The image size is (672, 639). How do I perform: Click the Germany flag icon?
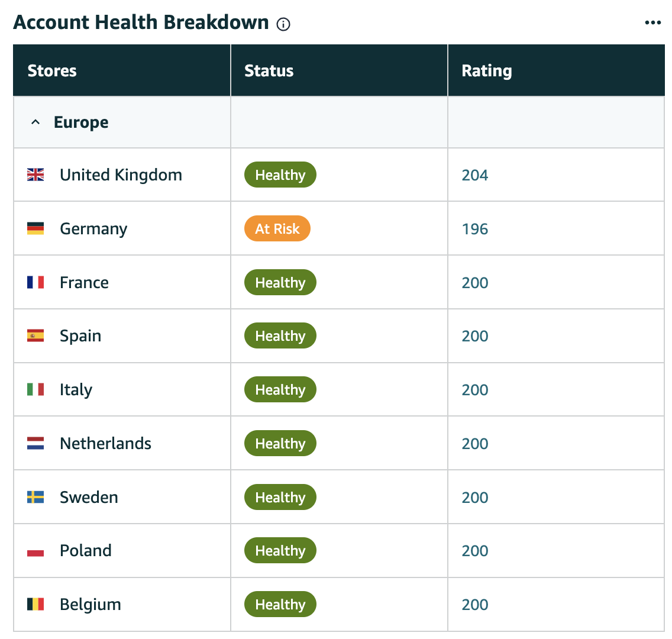click(35, 228)
